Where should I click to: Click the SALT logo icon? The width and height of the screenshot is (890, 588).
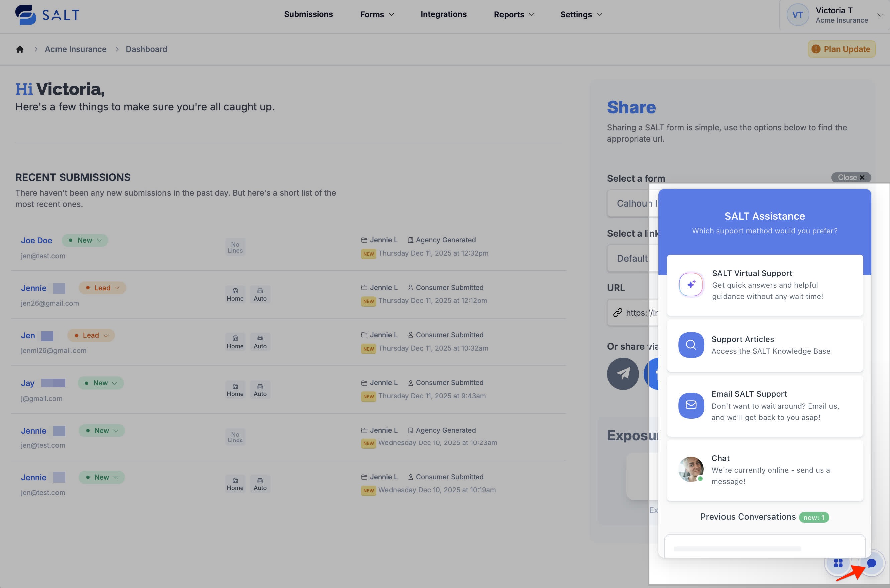click(x=25, y=15)
